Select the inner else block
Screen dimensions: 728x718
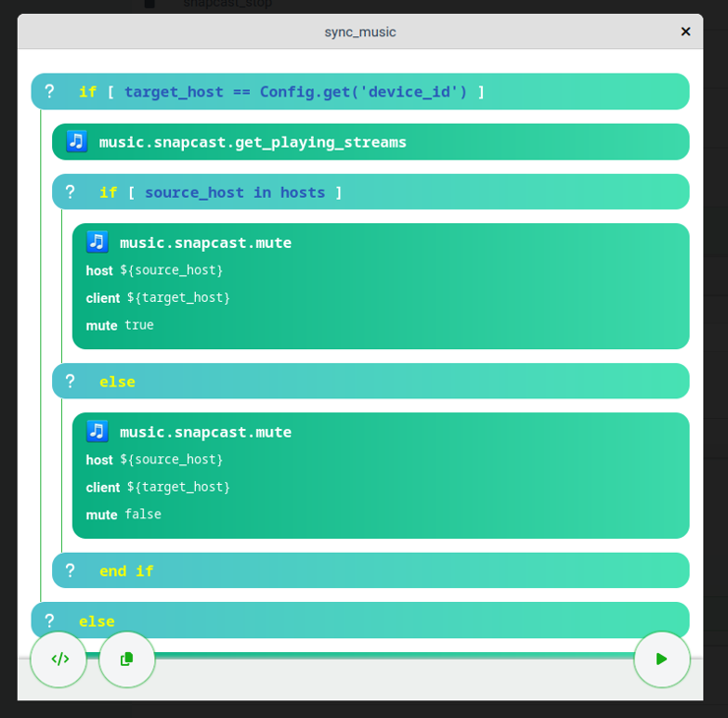(x=117, y=382)
